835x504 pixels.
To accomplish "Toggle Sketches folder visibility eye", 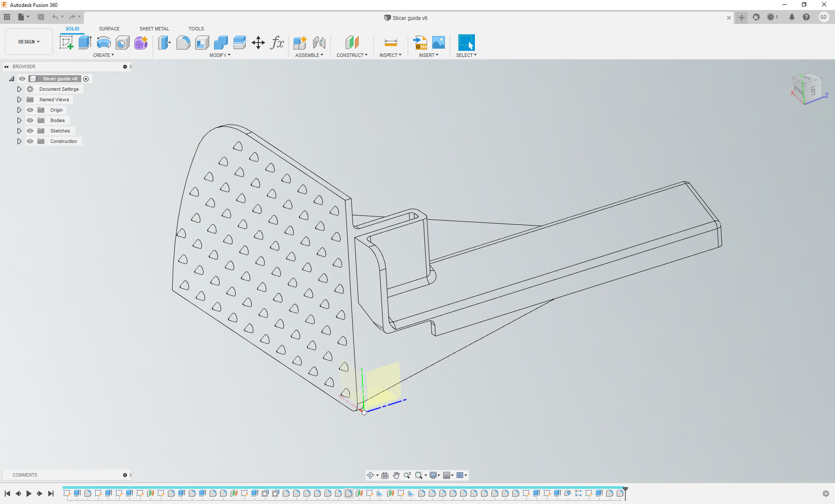I will coord(30,131).
